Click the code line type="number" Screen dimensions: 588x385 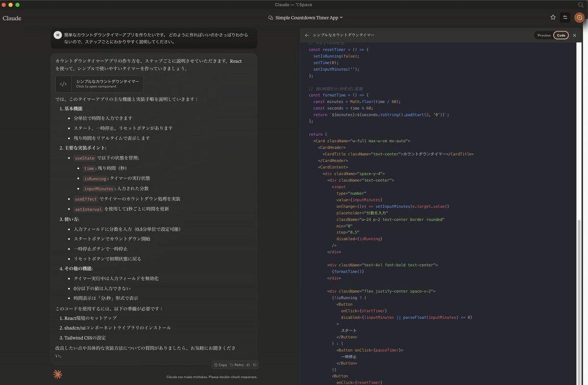[351, 193]
